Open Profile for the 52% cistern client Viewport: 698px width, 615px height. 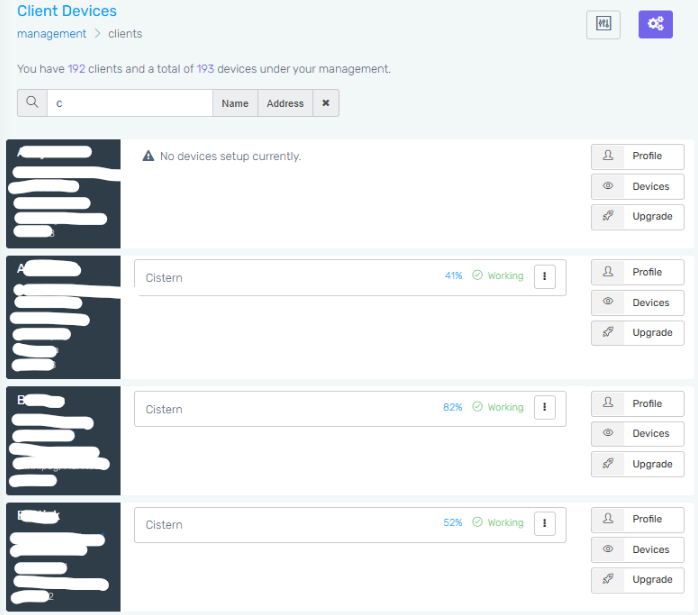637,519
